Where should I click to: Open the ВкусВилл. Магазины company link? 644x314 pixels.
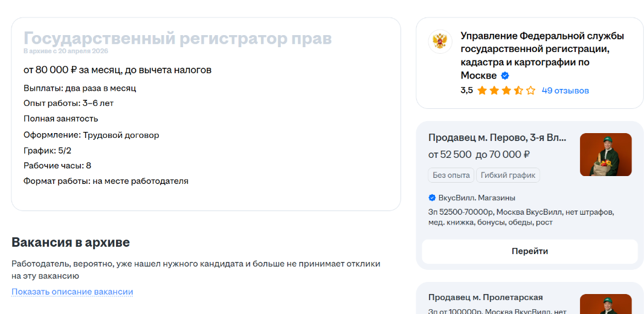[477, 198]
